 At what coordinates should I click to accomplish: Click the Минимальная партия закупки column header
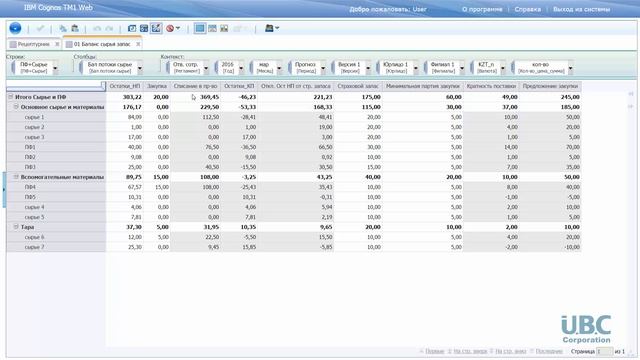coord(423,86)
